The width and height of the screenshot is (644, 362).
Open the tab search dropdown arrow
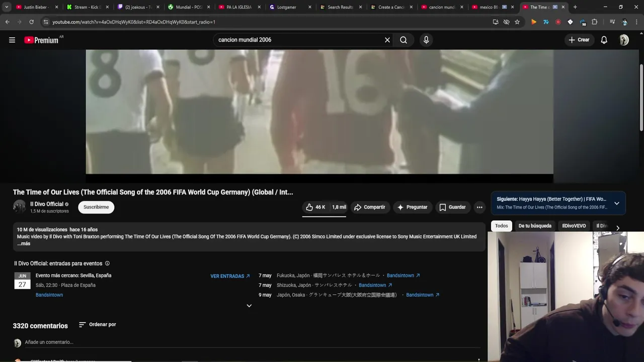pyautogui.click(x=7, y=7)
